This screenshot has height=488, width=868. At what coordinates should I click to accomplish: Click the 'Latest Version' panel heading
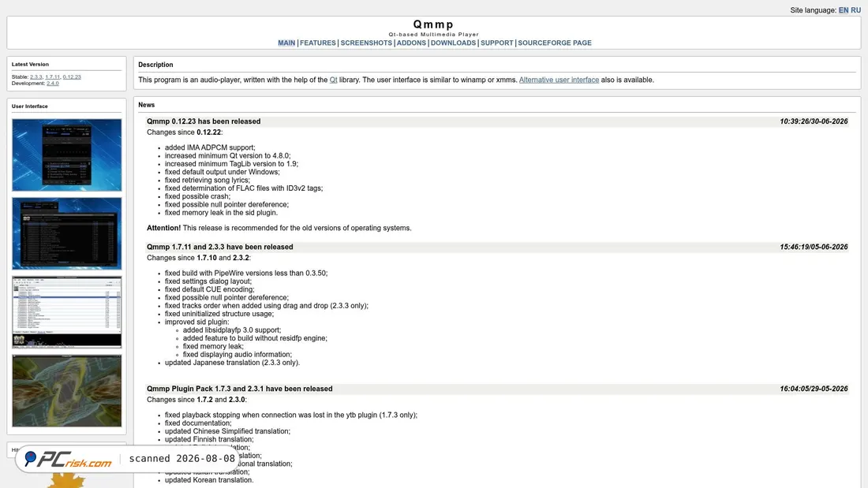click(30, 64)
